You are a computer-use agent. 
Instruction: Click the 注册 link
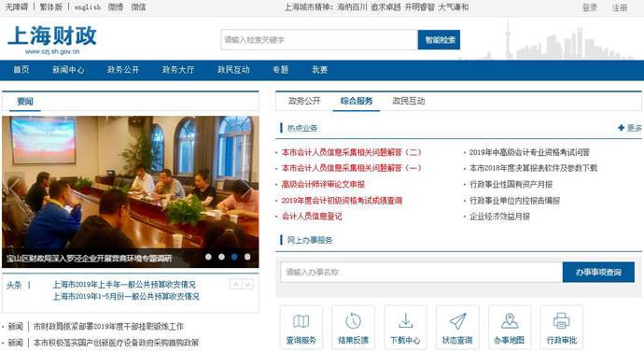[620, 7]
